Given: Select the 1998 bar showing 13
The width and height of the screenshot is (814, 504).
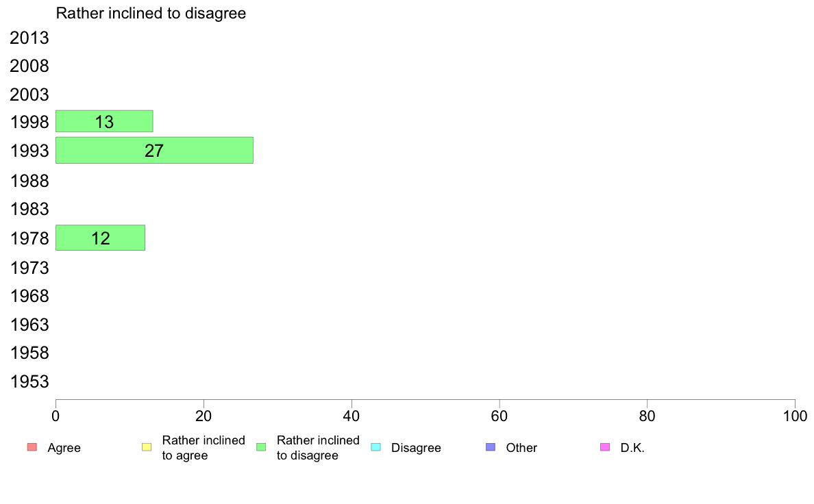Looking at the screenshot, I should (104, 121).
